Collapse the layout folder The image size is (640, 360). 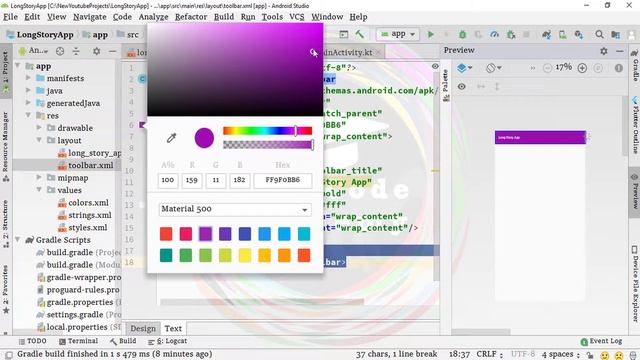pos(39,140)
